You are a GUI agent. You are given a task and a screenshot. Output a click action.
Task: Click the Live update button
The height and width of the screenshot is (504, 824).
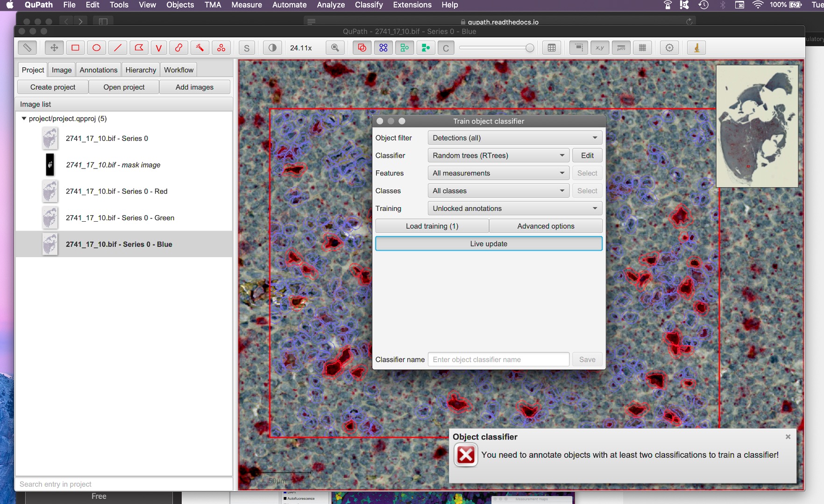pyautogui.click(x=489, y=243)
